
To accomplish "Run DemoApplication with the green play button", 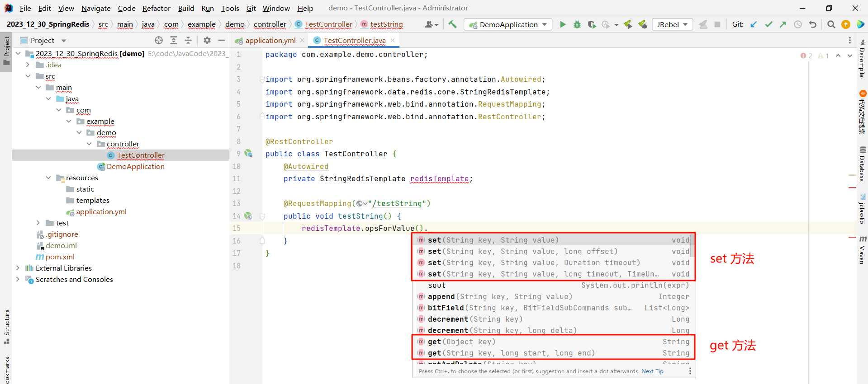I will tap(563, 24).
